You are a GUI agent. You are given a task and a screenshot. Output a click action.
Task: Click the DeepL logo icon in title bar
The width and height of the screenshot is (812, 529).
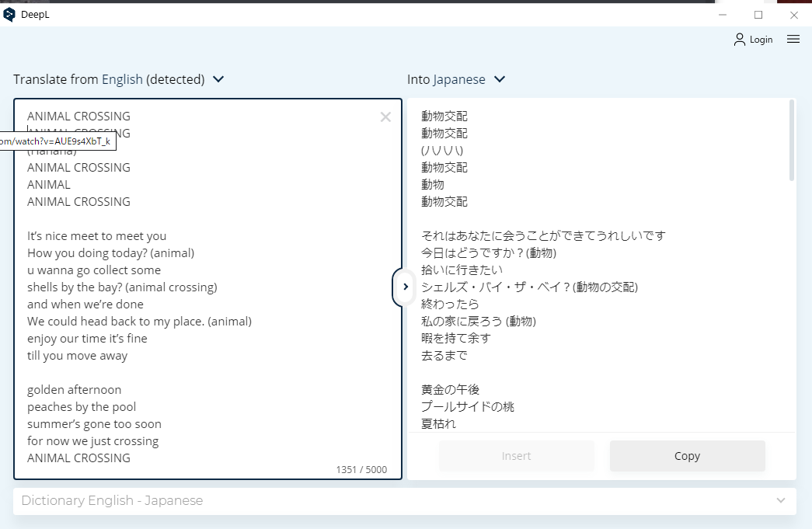point(9,15)
